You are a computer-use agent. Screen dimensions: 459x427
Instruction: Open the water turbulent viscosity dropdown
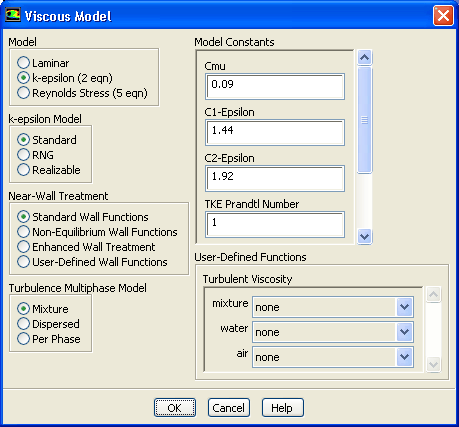(405, 332)
